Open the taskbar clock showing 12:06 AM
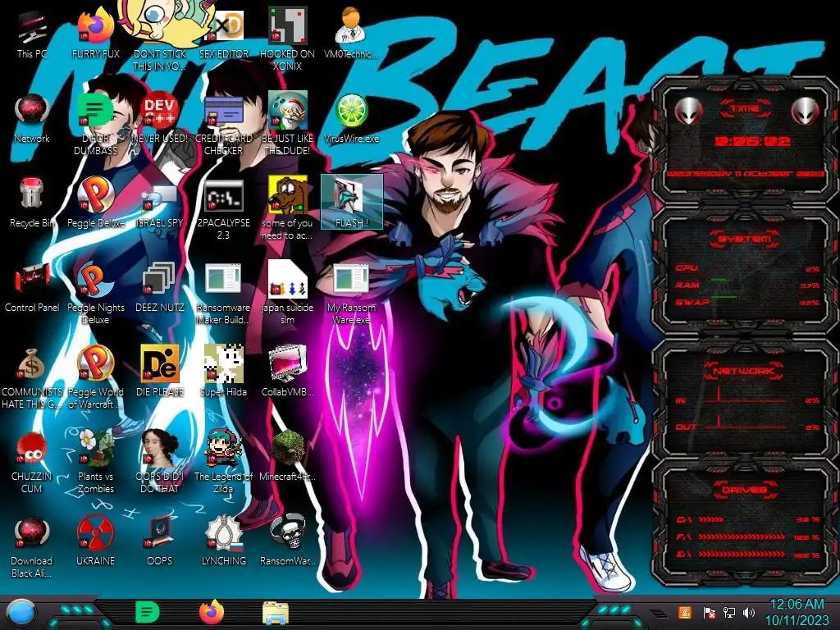840x630 pixels. coord(797,612)
